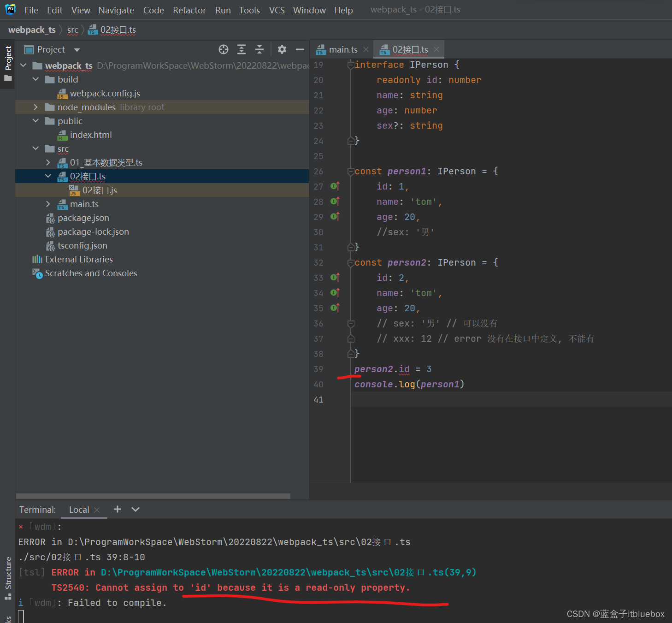Click the External Libraries icon
Viewport: 672px width, 623px height.
(37, 259)
